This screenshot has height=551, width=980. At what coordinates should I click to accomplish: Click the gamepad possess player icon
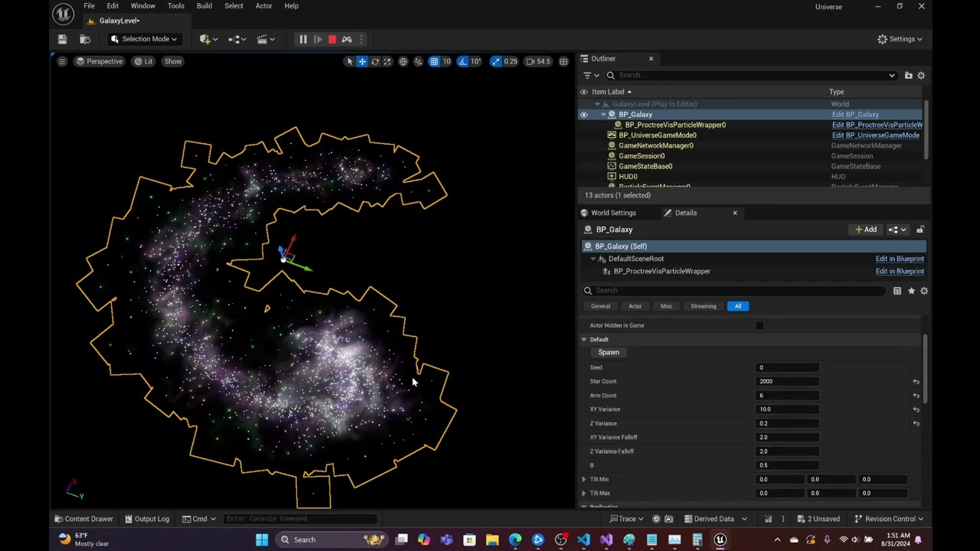346,39
